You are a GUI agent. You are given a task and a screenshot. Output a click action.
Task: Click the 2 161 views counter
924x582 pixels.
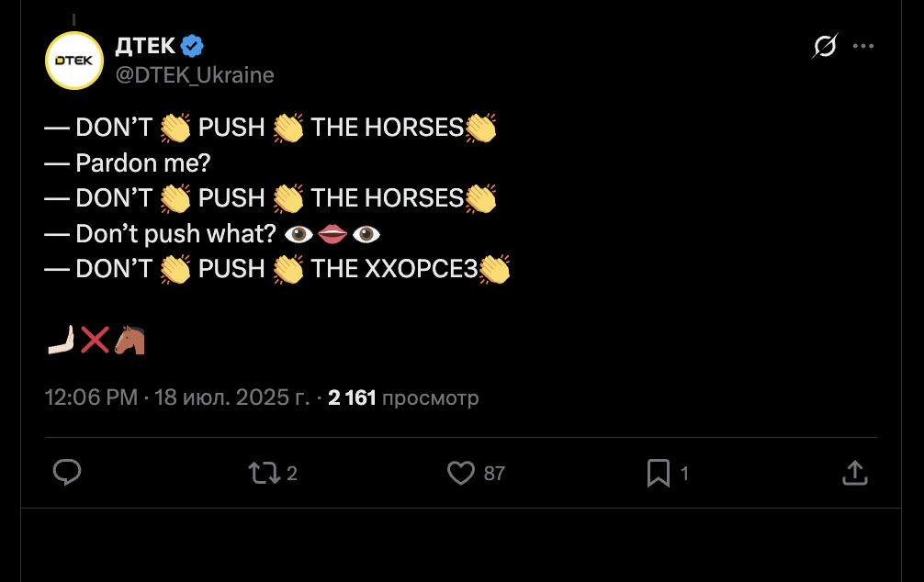[402, 397]
